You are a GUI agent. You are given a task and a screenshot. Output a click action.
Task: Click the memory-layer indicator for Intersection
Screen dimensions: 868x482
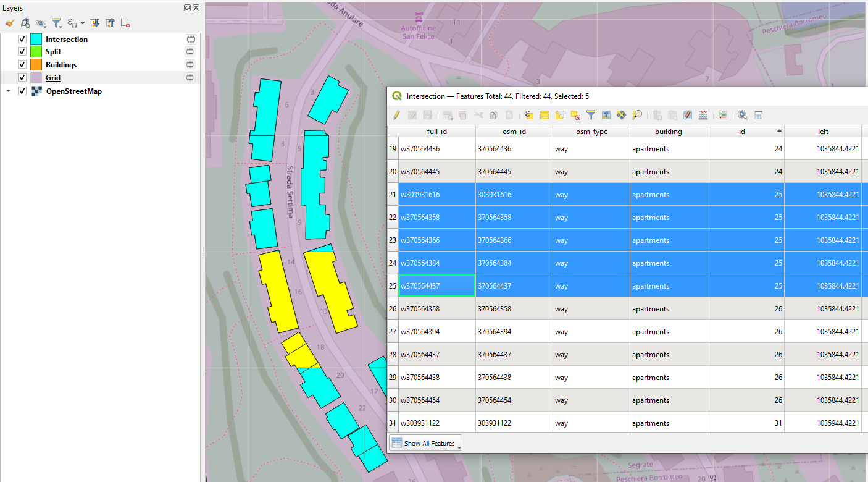190,39
